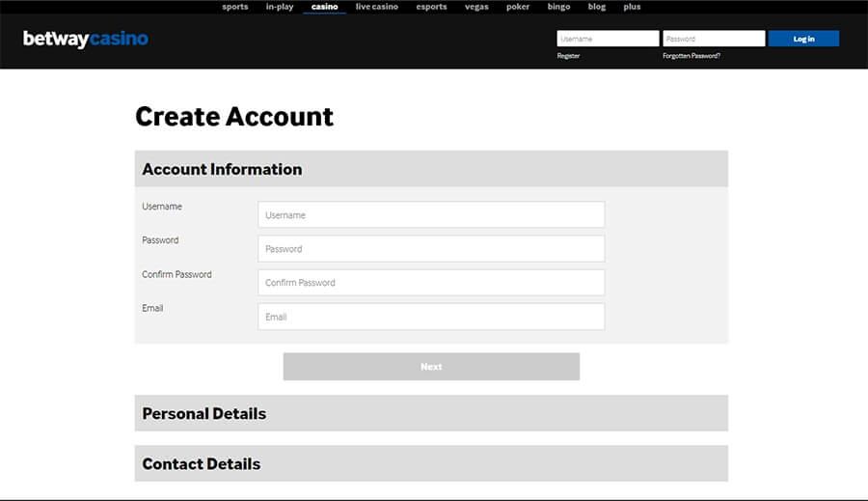Open the Forgotten Password? link
This screenshot has width=868, height=501.
point(692,56)
